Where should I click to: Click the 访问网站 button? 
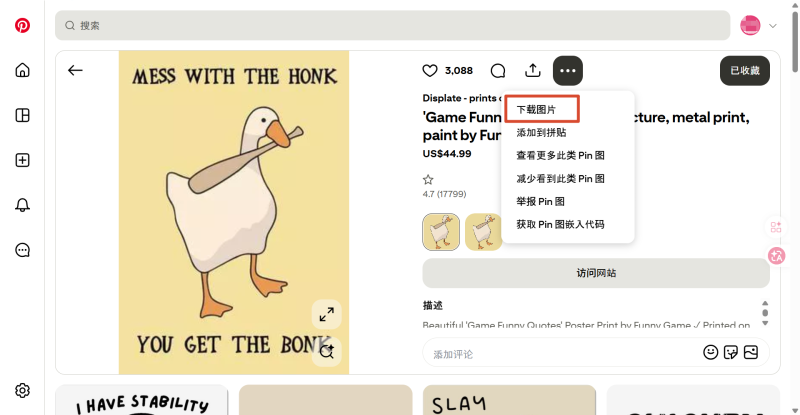pos(596,273)
